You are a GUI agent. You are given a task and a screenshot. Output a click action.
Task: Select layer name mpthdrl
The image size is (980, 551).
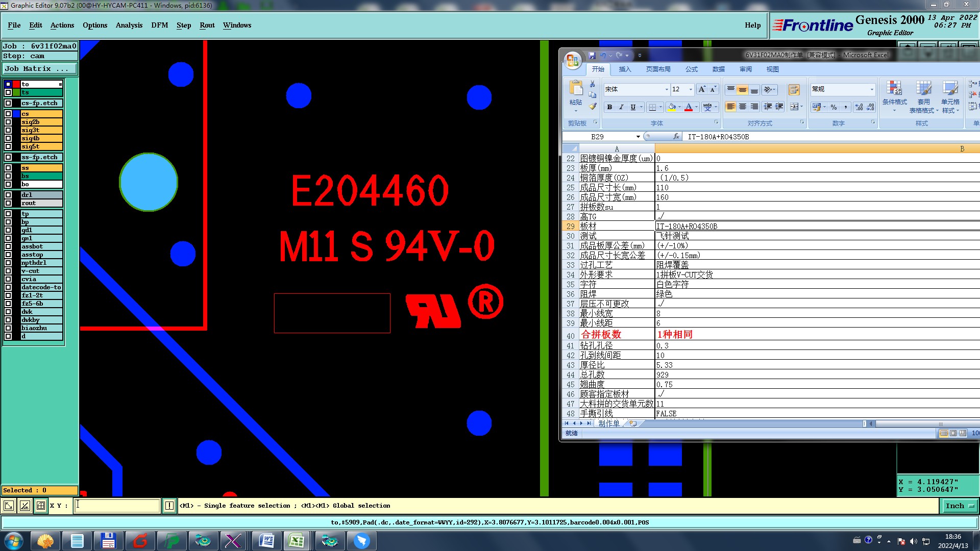coord(41,263)
